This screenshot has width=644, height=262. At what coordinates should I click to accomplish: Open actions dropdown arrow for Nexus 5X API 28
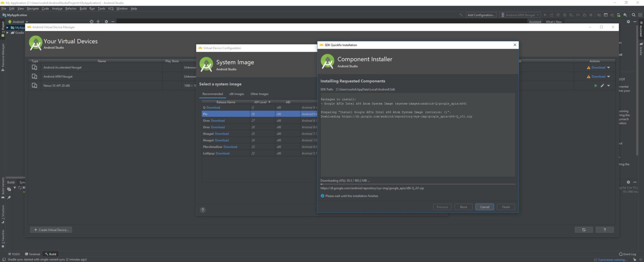click(608, 86)
